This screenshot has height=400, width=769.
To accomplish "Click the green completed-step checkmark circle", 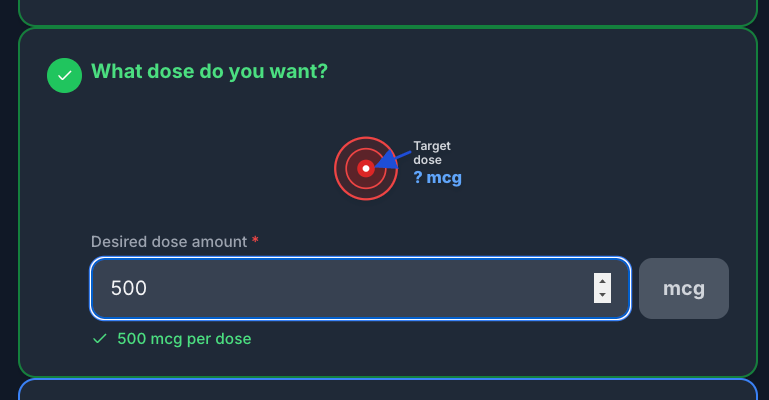I will click(64, 75).
